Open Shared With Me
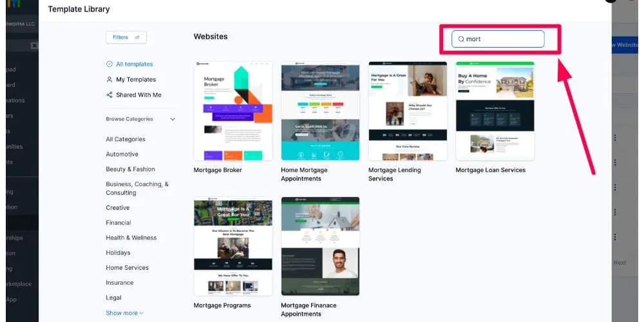 (139, 95)
